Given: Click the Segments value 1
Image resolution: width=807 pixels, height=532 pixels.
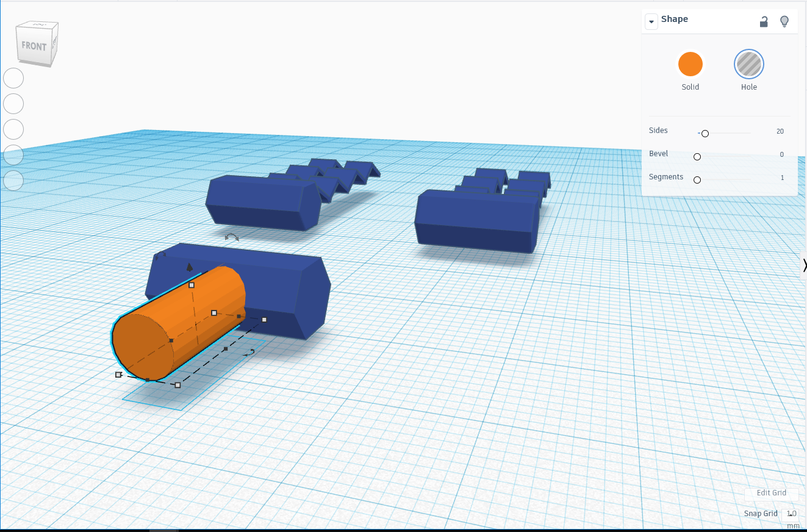Looking at the screenshot, I should pos(783,178).
